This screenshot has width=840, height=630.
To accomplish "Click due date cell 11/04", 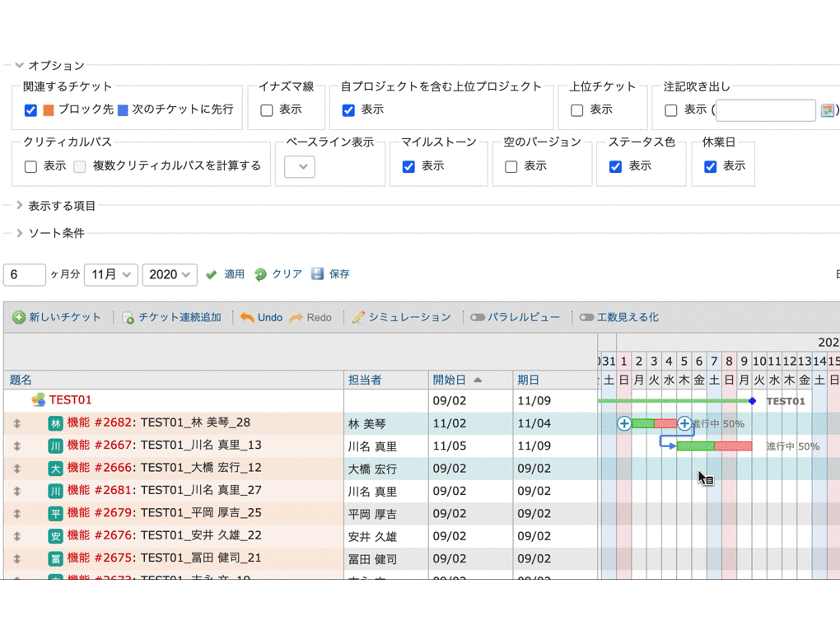I will (555, 423).
